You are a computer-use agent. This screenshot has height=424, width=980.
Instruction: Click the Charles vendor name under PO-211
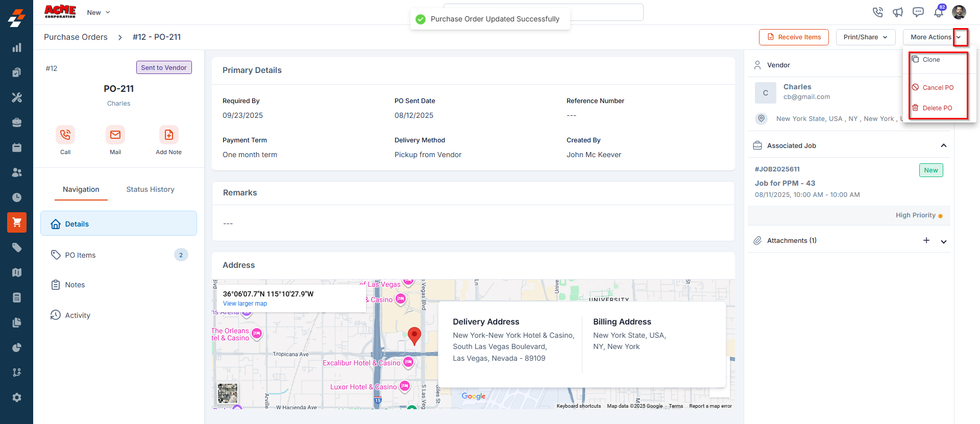(x=119, y=104)
